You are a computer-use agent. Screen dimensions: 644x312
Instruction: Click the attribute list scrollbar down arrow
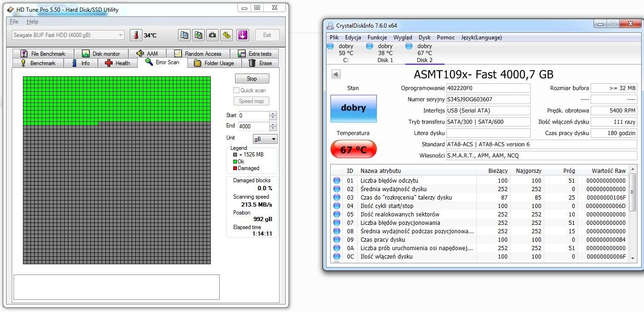(633, 258)
